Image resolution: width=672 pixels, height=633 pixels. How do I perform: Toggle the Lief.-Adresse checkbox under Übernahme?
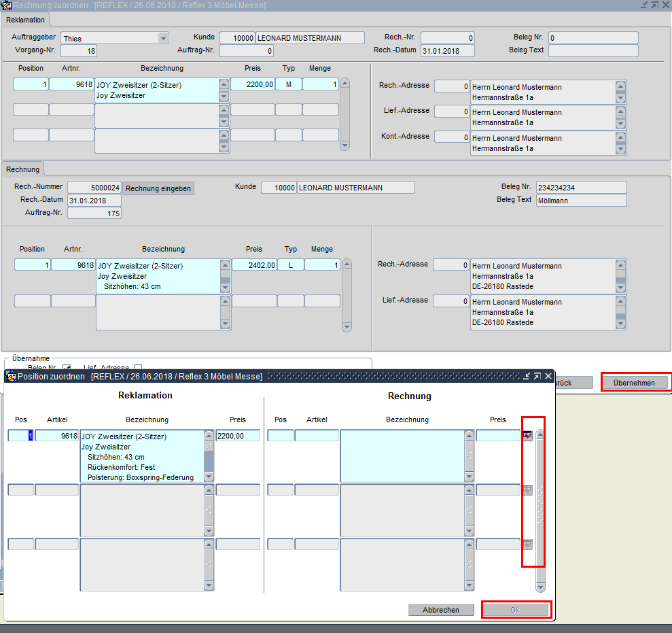(x=138, y=368)
